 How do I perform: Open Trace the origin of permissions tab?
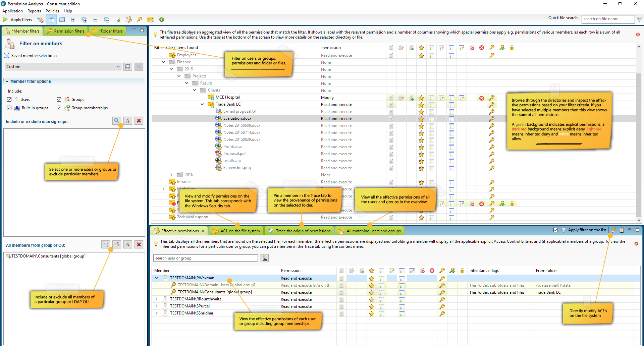[300, 231]
